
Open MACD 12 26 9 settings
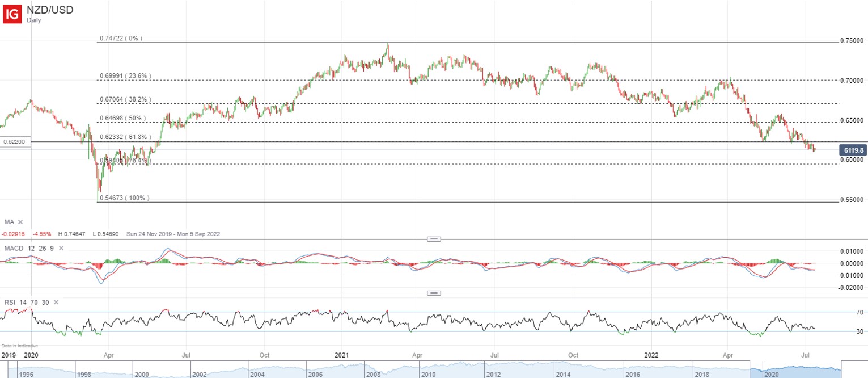(x=29, y=249)
